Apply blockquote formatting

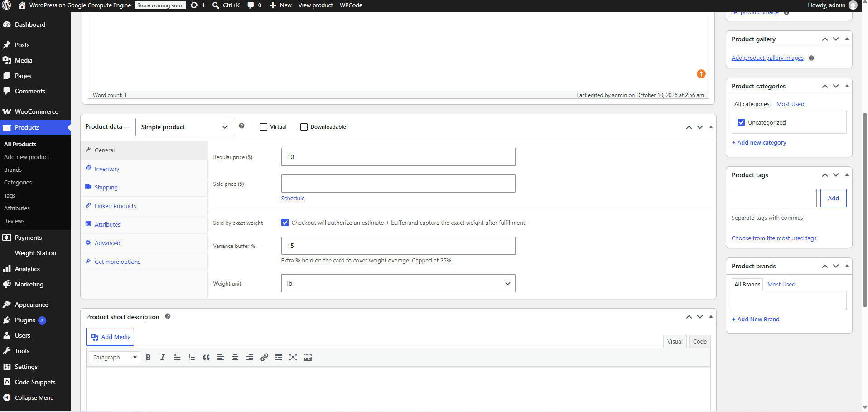click(206, 357)
